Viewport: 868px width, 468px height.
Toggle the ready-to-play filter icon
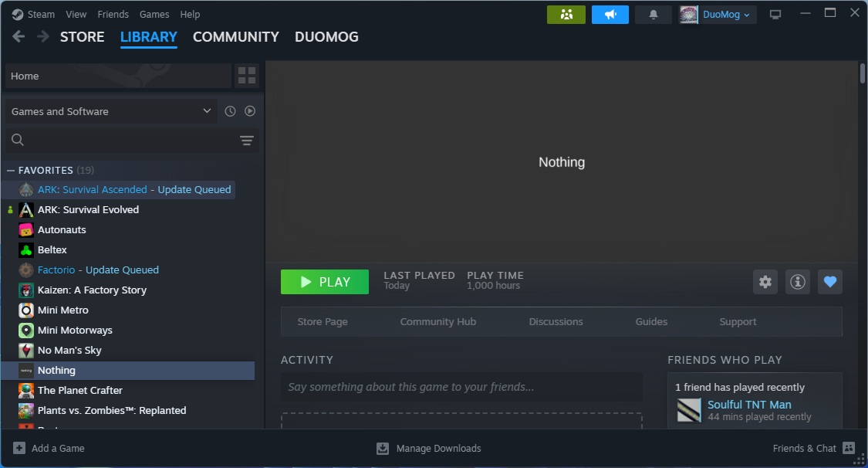click(250, 111)
